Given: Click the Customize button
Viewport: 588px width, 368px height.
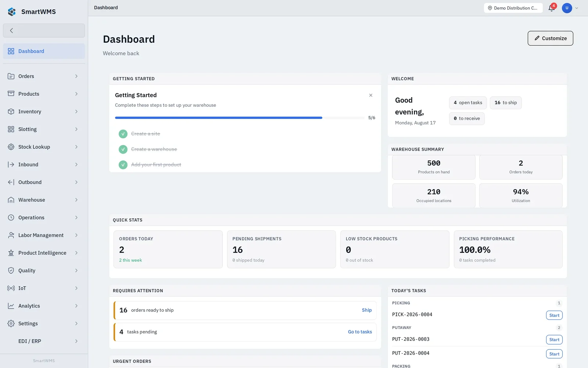Looking at the screenshot, I should point(550,38).
